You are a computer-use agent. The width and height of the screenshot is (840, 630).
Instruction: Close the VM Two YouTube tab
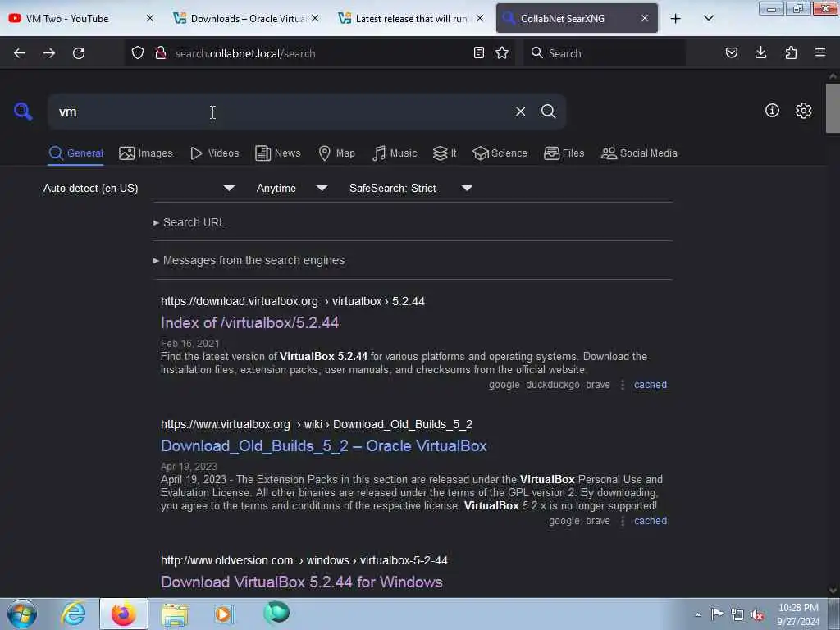(x=150, y=18)
